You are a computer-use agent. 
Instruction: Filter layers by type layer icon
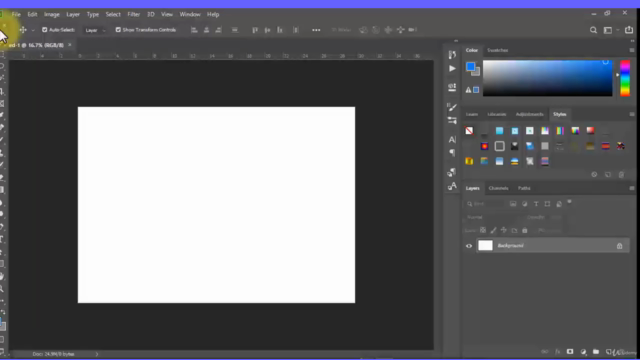(536, 204)
